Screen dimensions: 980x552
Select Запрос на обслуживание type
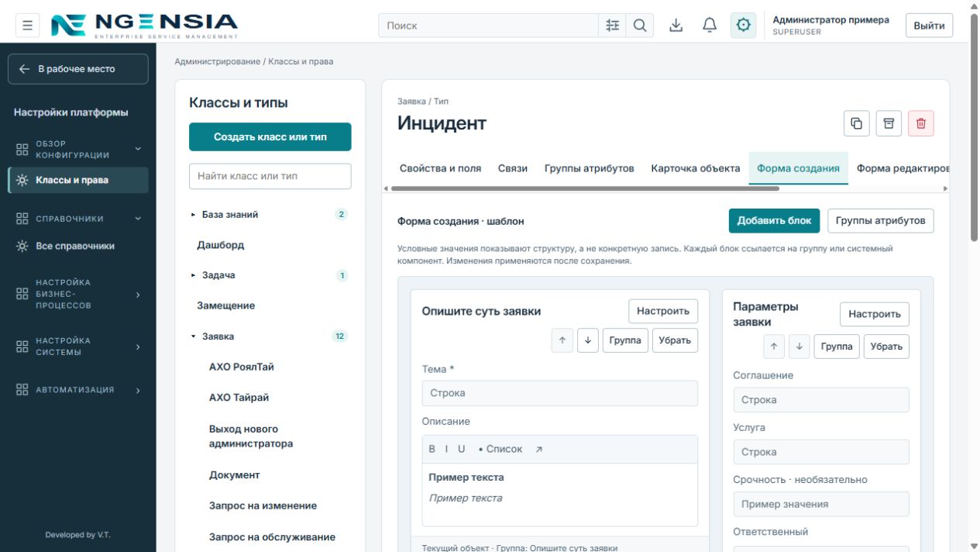pos(272,537)
